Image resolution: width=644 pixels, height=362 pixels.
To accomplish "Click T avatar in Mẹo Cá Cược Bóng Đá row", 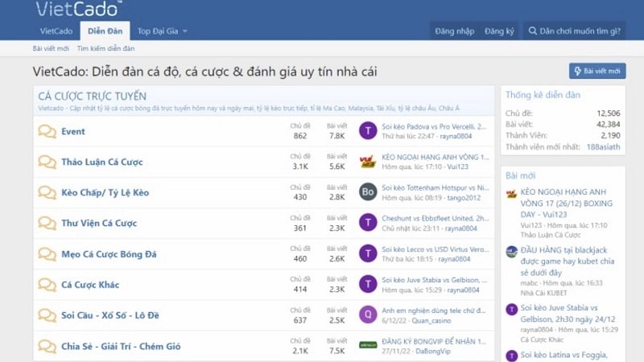I will (368, 253).
